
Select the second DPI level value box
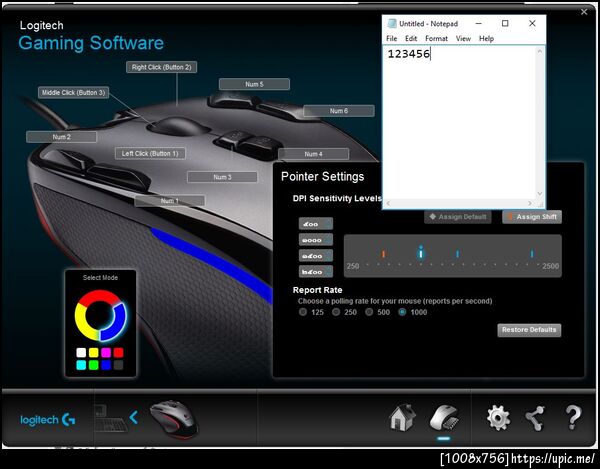[316, 240]
